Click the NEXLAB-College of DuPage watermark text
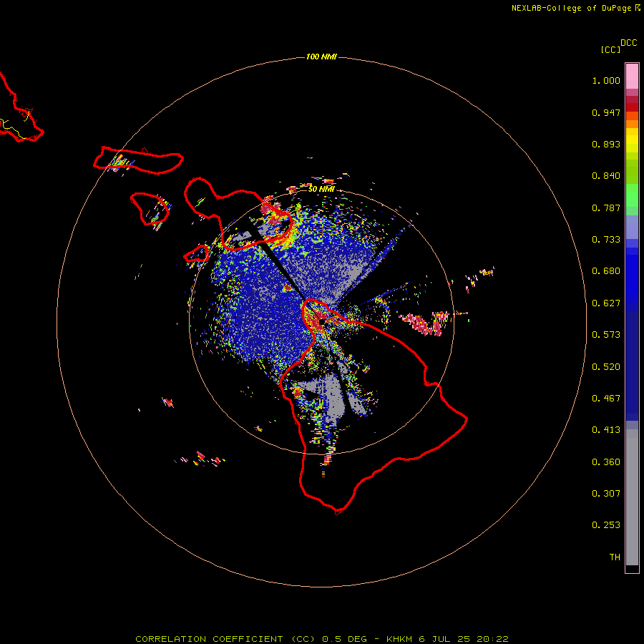 tap(576, 8)
